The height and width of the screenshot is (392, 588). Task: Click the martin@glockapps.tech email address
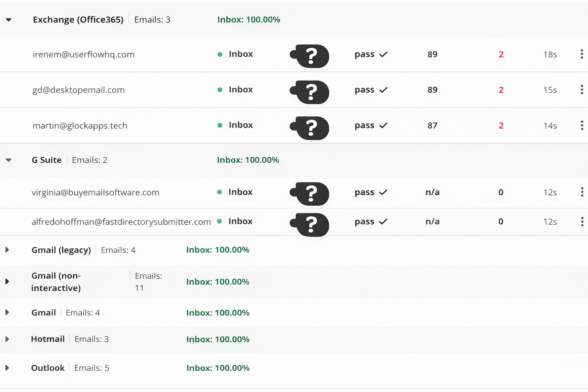click(x=80, y=126)
